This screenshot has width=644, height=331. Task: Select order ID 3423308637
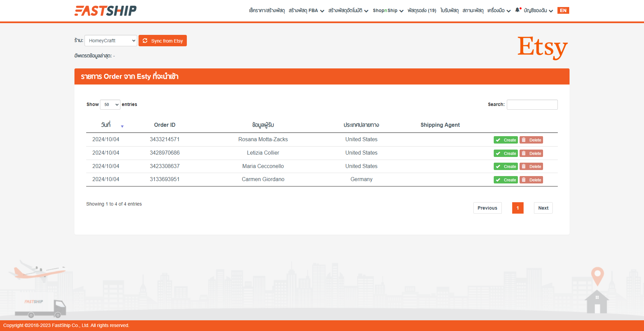coord(165,166)
